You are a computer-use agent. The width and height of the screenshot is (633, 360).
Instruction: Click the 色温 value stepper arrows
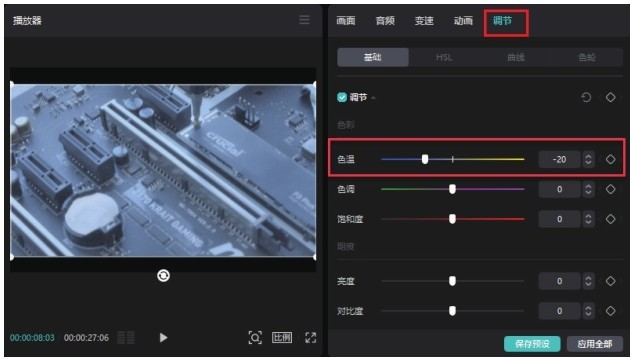click(588, 159)
